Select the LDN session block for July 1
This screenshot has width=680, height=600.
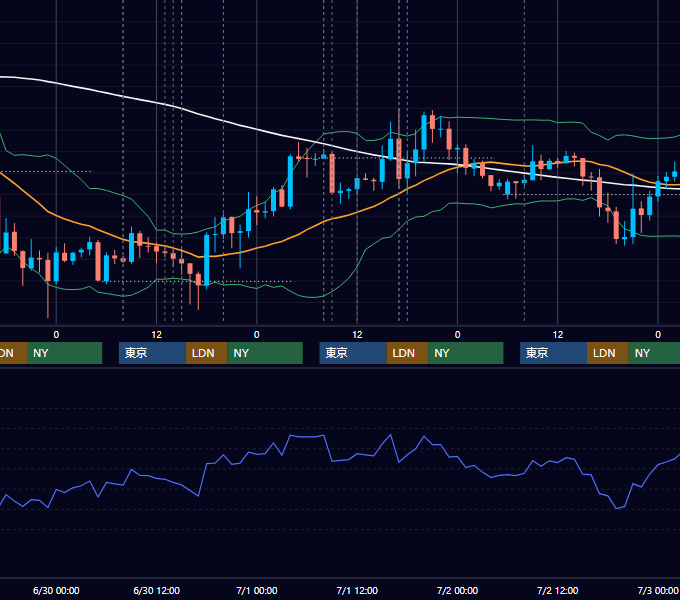click(x=407, y=353)
